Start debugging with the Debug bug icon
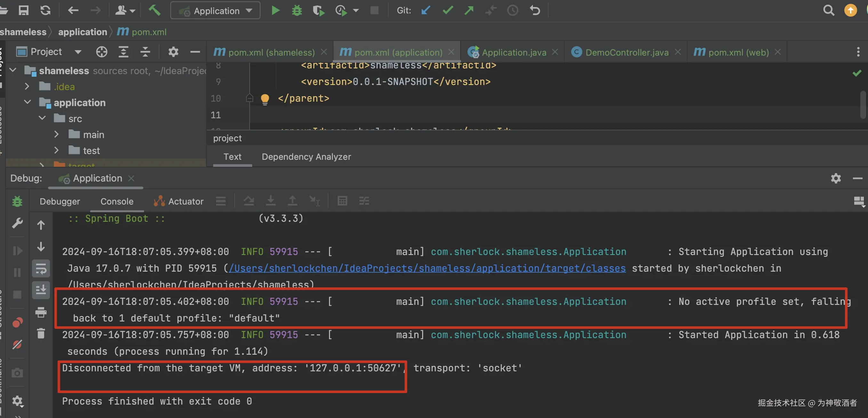 (296, 11)
